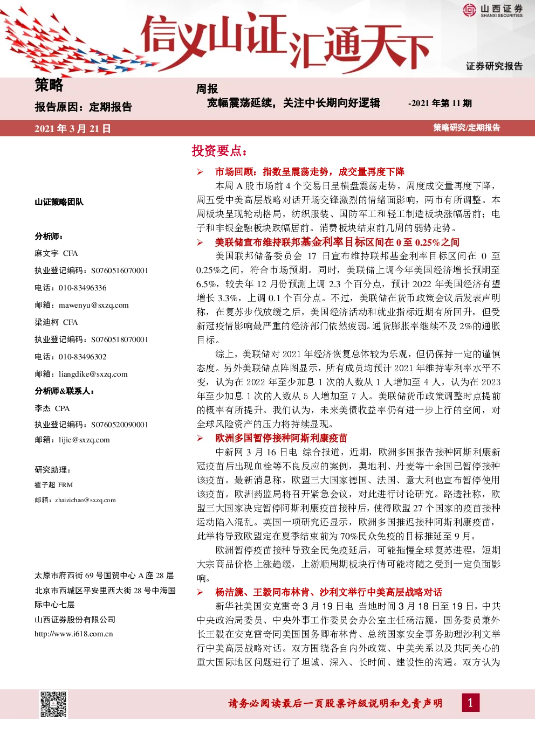Screen dimensions: 535x756
Task: Click email zhaizichao@sxzq.com
Action: pos(85,500)
